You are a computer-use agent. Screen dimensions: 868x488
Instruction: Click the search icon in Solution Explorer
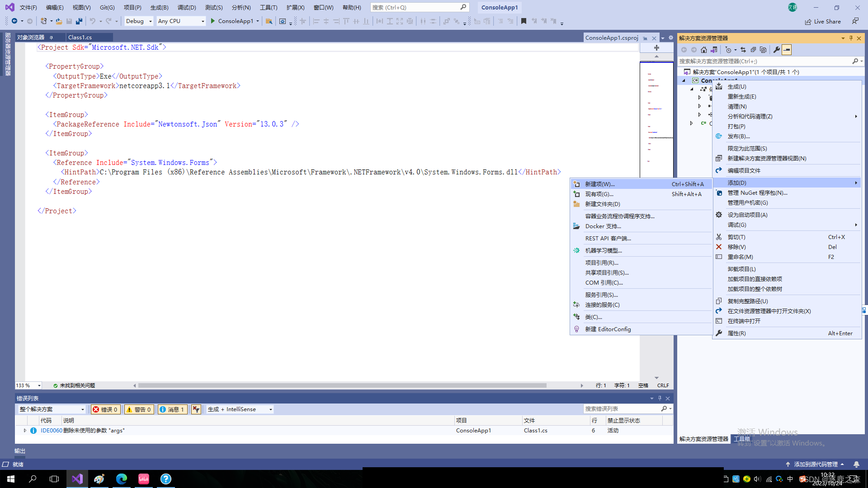(x=855, y=61)
